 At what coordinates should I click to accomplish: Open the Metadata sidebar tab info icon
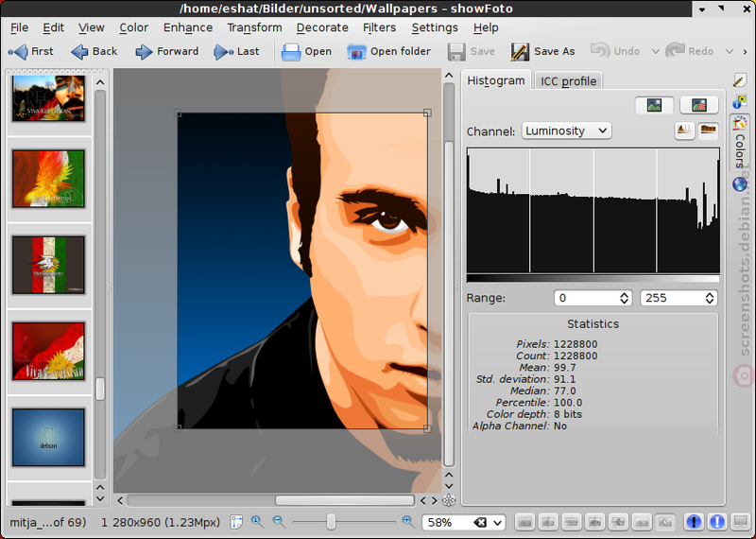pyautogui.click(x=740, y=102)
